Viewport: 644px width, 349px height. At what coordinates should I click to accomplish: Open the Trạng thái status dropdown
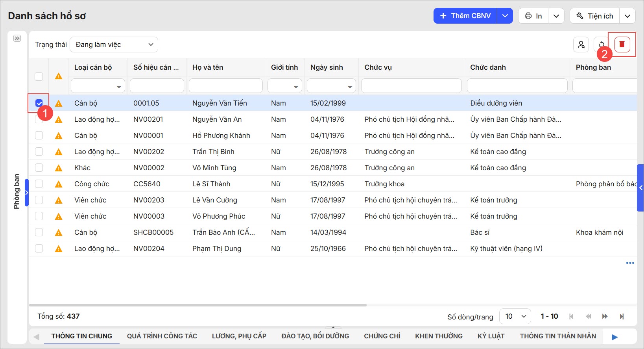(x=114, y=45)
